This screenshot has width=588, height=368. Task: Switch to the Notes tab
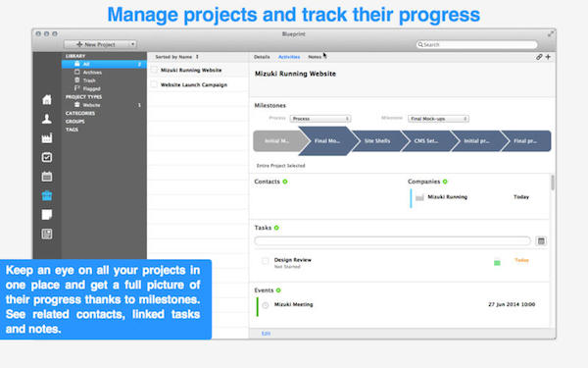(315, 57)
